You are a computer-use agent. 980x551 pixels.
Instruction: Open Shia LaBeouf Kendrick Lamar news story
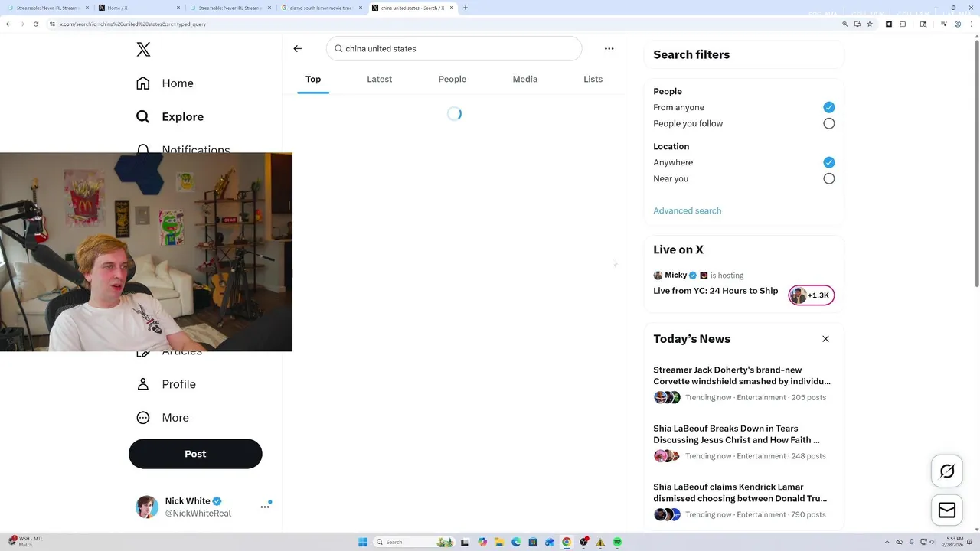(x=740, y=492)
